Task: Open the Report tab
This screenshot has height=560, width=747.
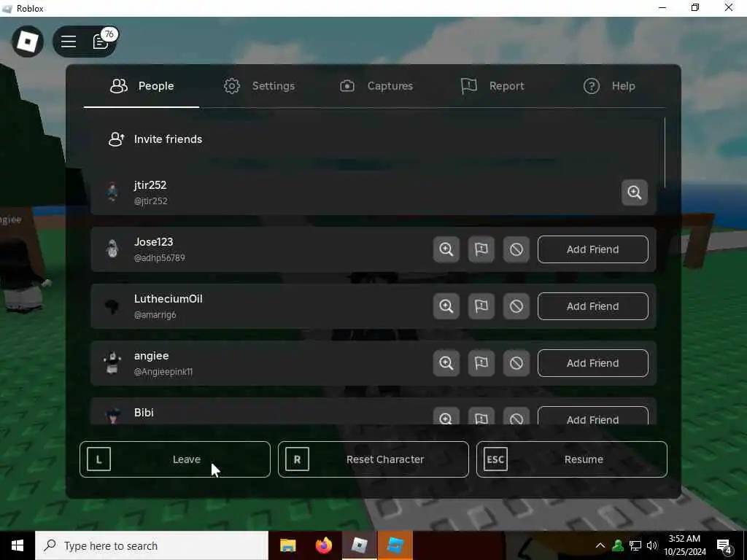Action: pyautogui.click(x=492, y=86)
